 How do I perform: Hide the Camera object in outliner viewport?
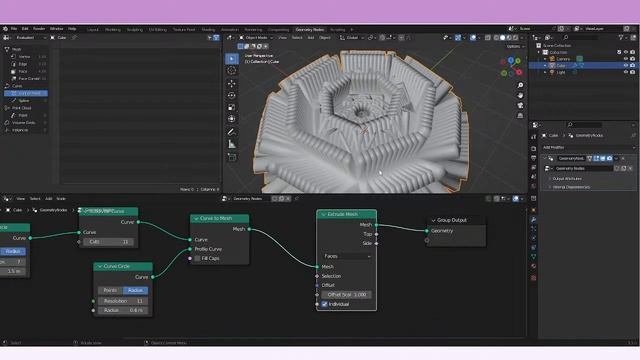(626, 59)
